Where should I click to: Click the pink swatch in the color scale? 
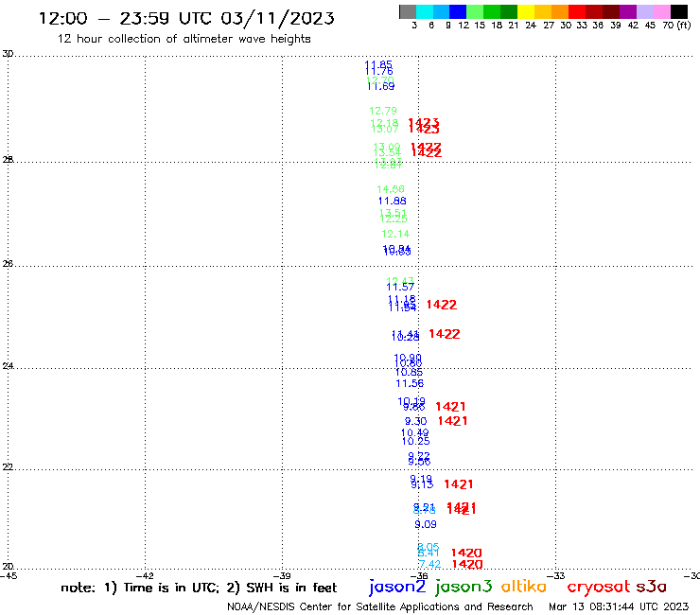(x=661, y=11)
